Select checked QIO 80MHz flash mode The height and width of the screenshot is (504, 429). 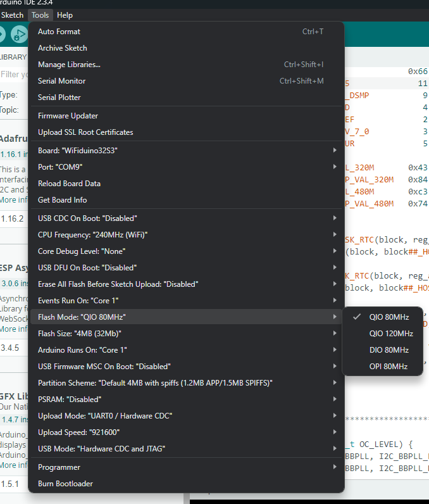[x=382, y=317]
